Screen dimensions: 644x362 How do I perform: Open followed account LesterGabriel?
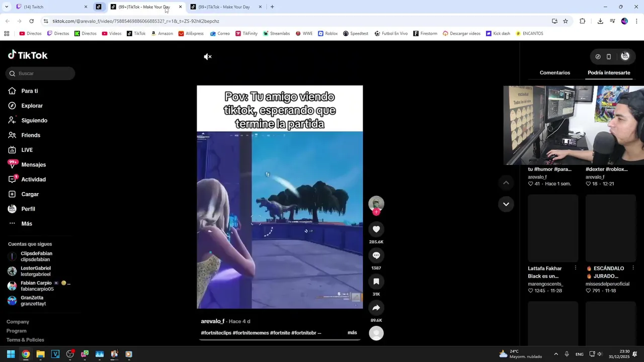point(35,271)
